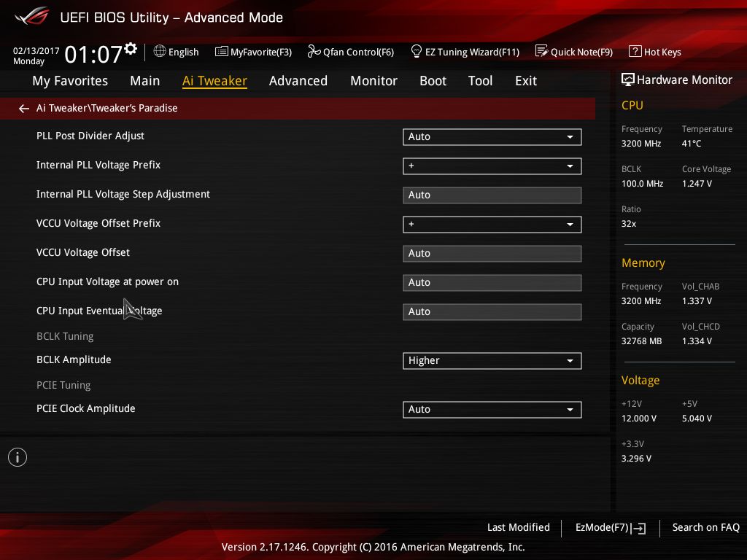
Task: Click the Hardware Monitor screen icon
Action: [628, 79]
